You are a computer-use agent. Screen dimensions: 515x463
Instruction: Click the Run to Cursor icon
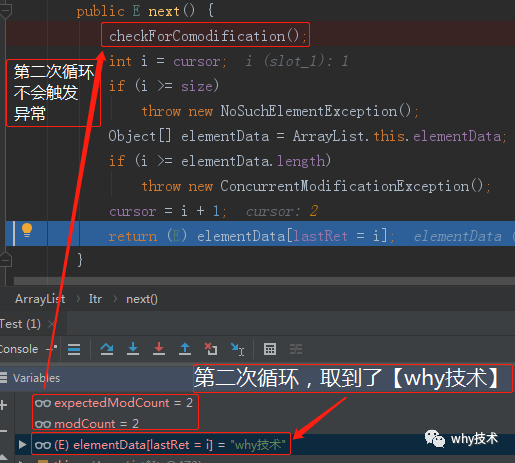click(x=237, y=349)
